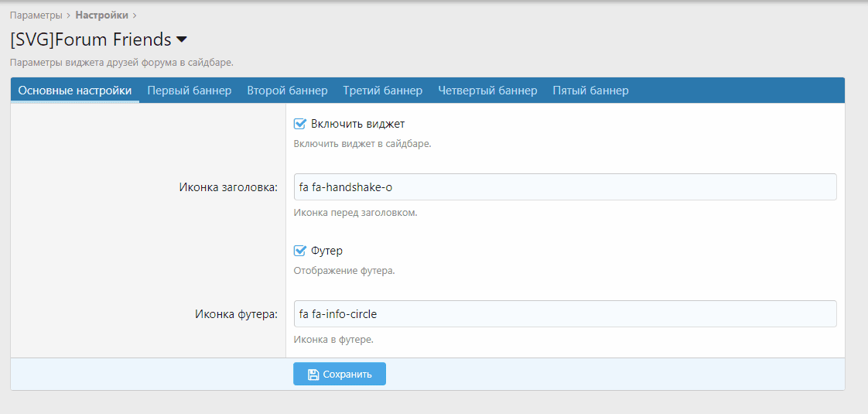Open the 'Параметры' breadcrumb link
The height and width of the screenshot is (414, 868).
click(x=36, y=15)
